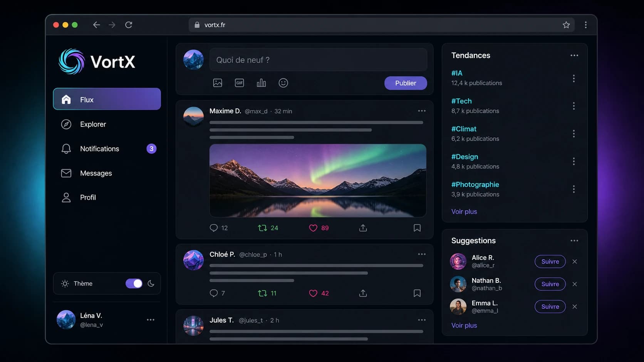Open the #IA trend
This screenshot has height=362, width=644.
click(x=457, y=73)
